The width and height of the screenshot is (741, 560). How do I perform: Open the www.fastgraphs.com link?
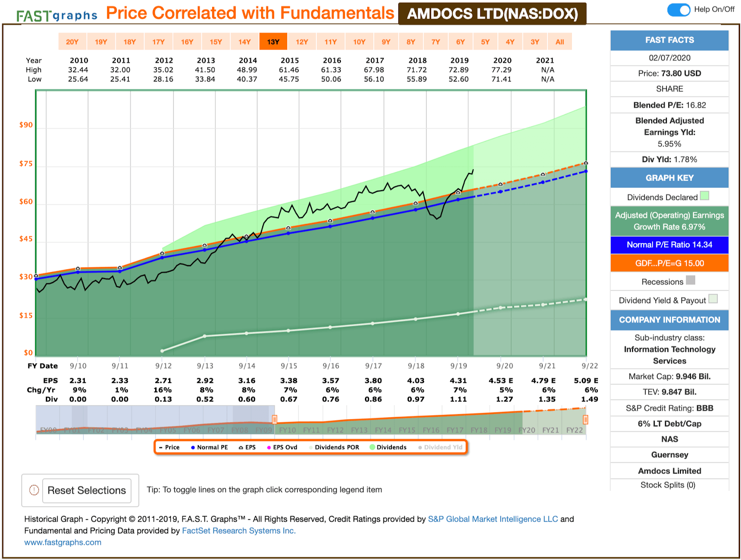(x=63, y=542)
